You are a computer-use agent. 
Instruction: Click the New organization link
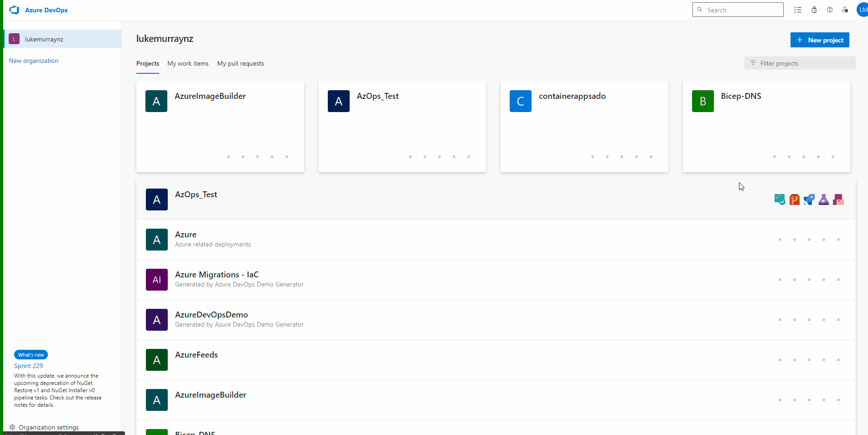click(33, 61)
